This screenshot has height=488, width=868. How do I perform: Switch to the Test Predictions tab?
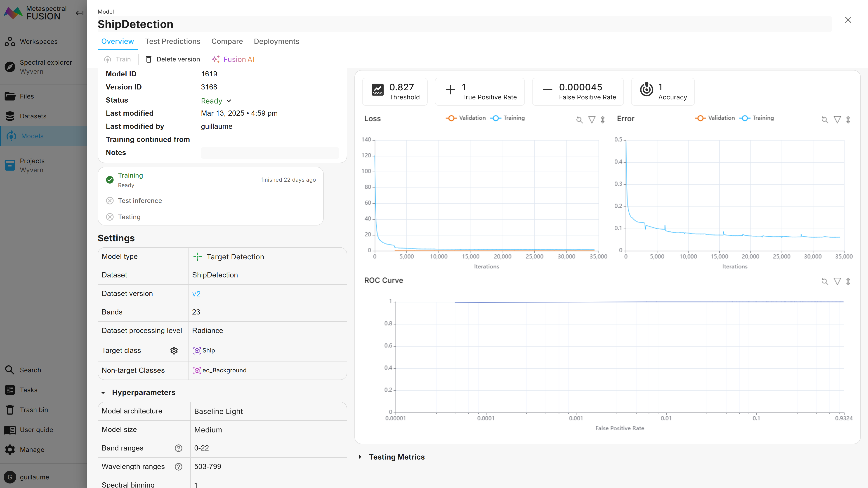pyautogui.click(x=172, y=41)
